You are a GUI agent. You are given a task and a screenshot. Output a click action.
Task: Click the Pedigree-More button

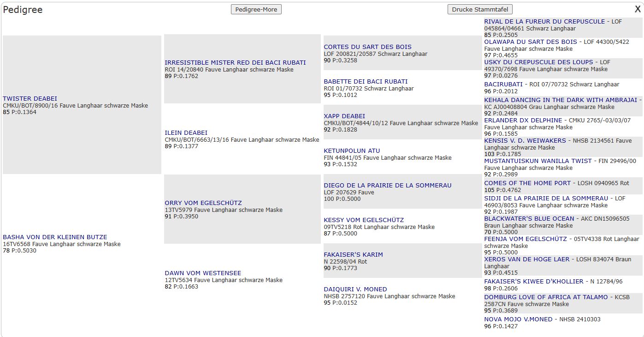tap(256, 9)
